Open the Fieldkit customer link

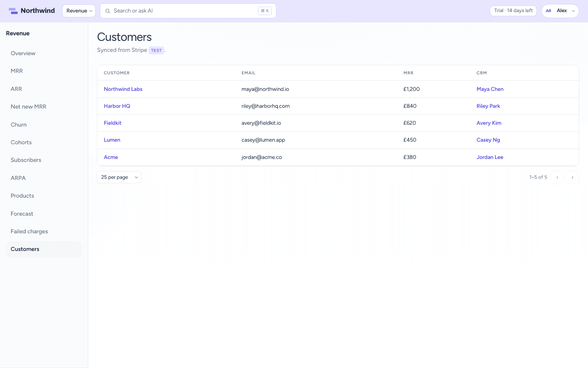[113, 123]
